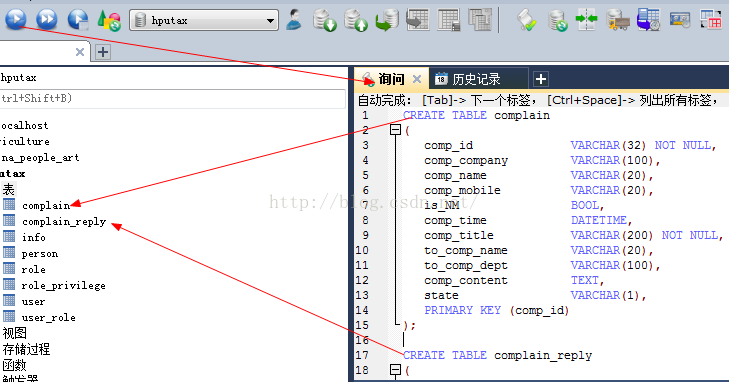Image resolution: width=729 pixels, height=382 pixels.
Task: Select the 函数 functions folder
Action: tap(14, 365)
